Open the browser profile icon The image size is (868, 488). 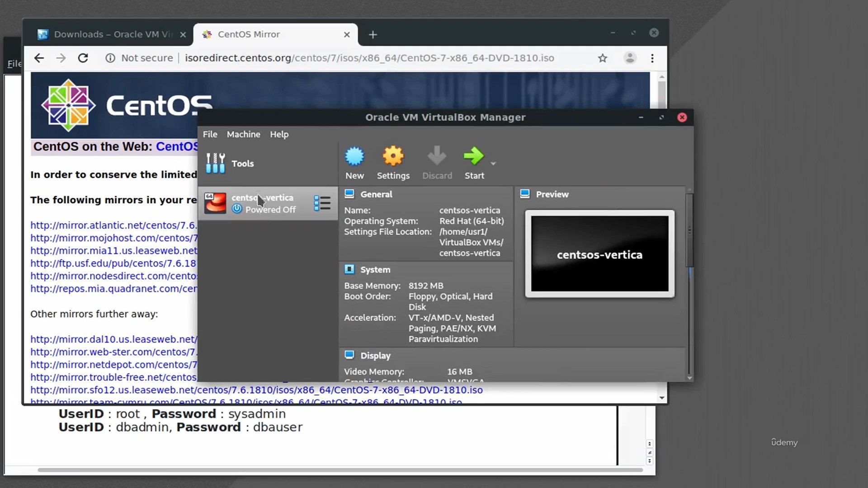click(x=630, y=58)
